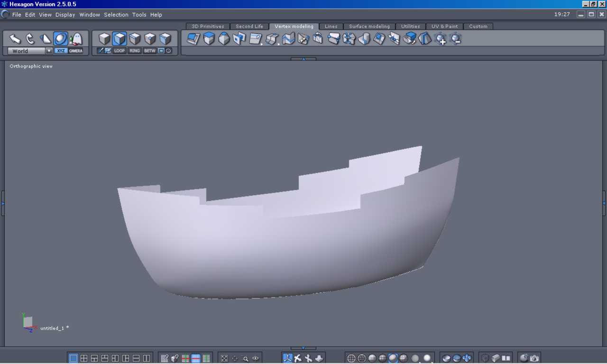
Task: Expand the bottom panel arrow handle
Action: click(x=303, y=348)
